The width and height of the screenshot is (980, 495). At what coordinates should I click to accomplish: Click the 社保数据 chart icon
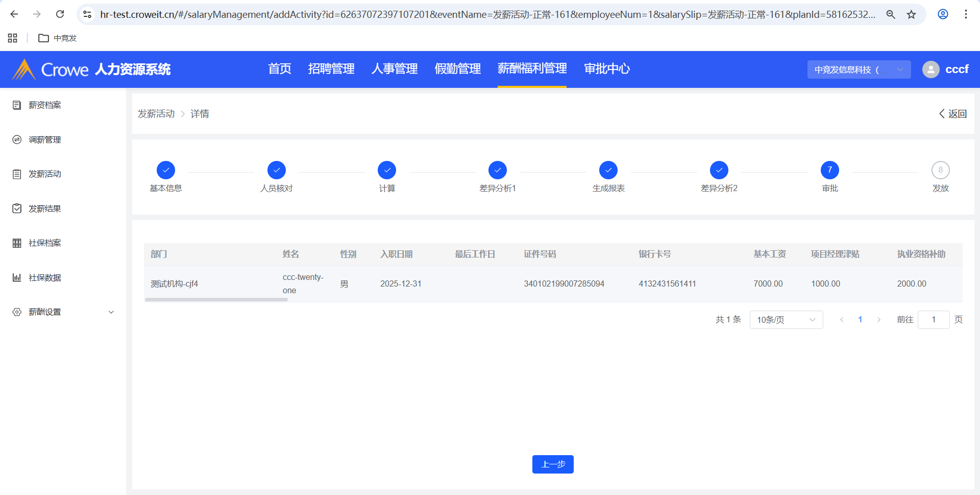[x=17, y=277]
